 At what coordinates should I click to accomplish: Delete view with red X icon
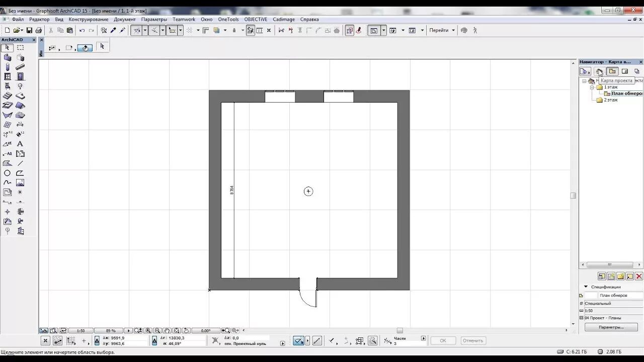coord(639,277)
